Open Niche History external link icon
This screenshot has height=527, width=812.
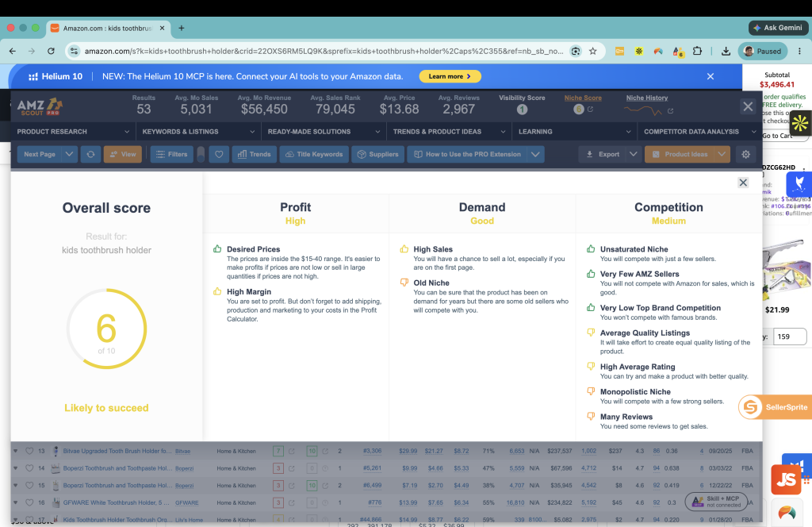(x=671, y=111)
